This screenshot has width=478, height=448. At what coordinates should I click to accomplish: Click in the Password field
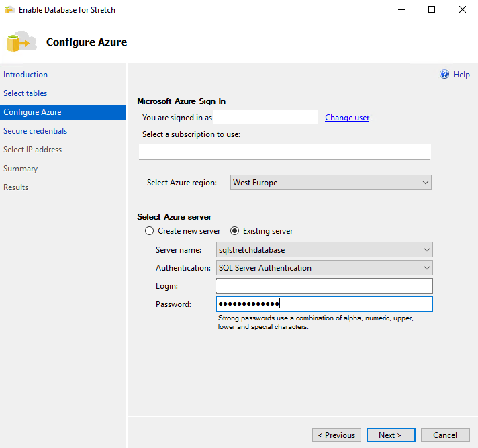tap(324, 304)
